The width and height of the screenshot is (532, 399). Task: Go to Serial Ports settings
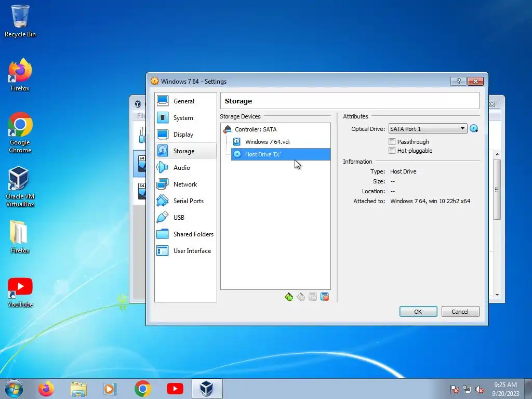tap(185, 201)
